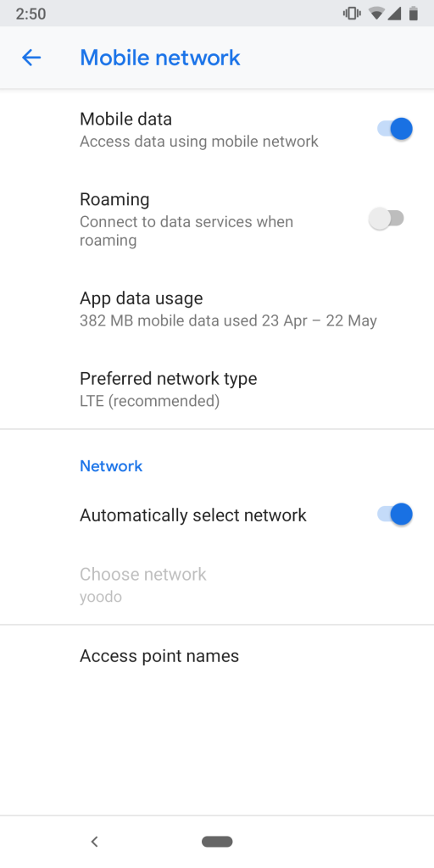Open Access point names settings
Viewport: 434px width, 868px height.
coord(217,656)
